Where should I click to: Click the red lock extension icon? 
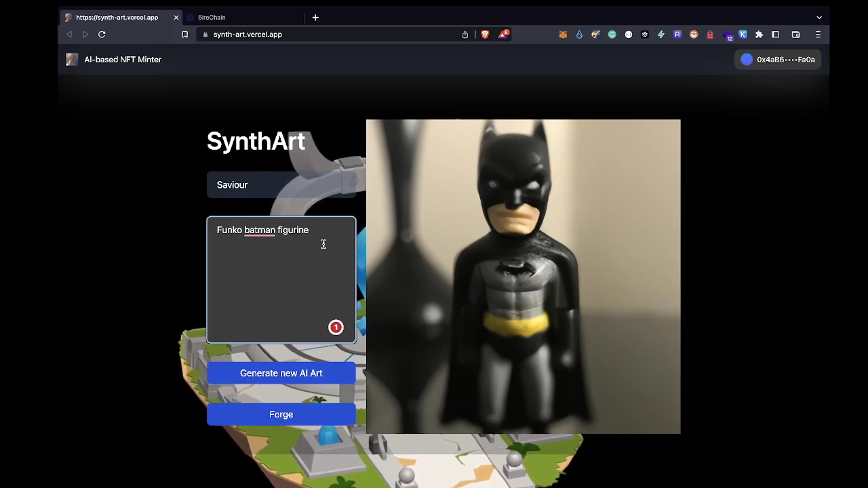[710, 35]
